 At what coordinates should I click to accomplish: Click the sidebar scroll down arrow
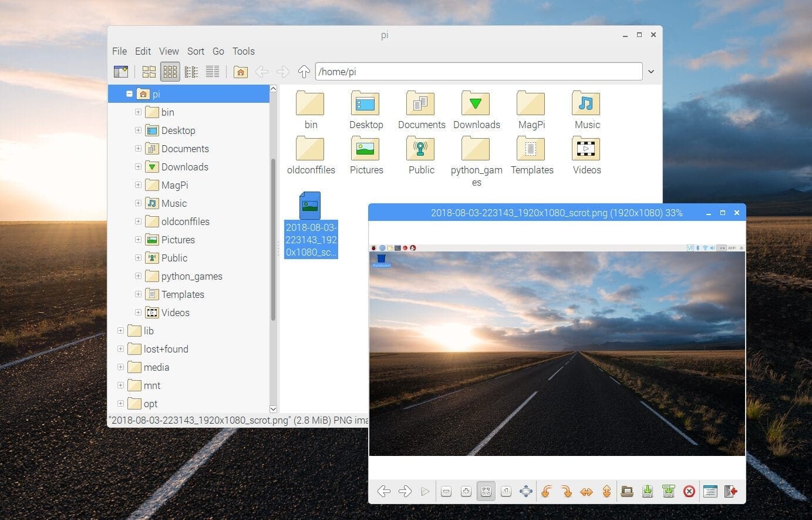pyautogui.click(x=273, y=409)
